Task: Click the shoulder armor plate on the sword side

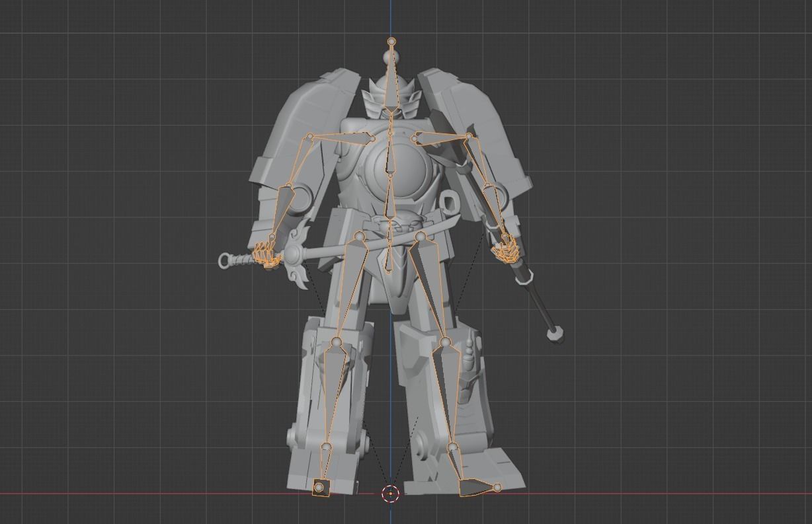Action: tap(301, 132)
